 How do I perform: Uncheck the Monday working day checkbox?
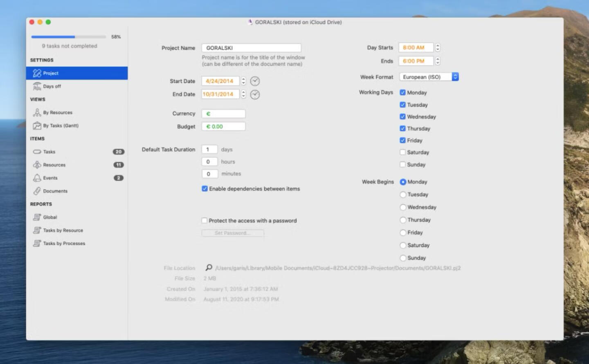(402, 92)
